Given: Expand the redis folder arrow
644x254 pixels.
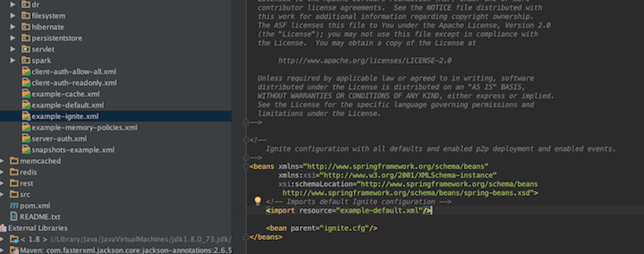Looking at the screenshot, I should 2,172.
